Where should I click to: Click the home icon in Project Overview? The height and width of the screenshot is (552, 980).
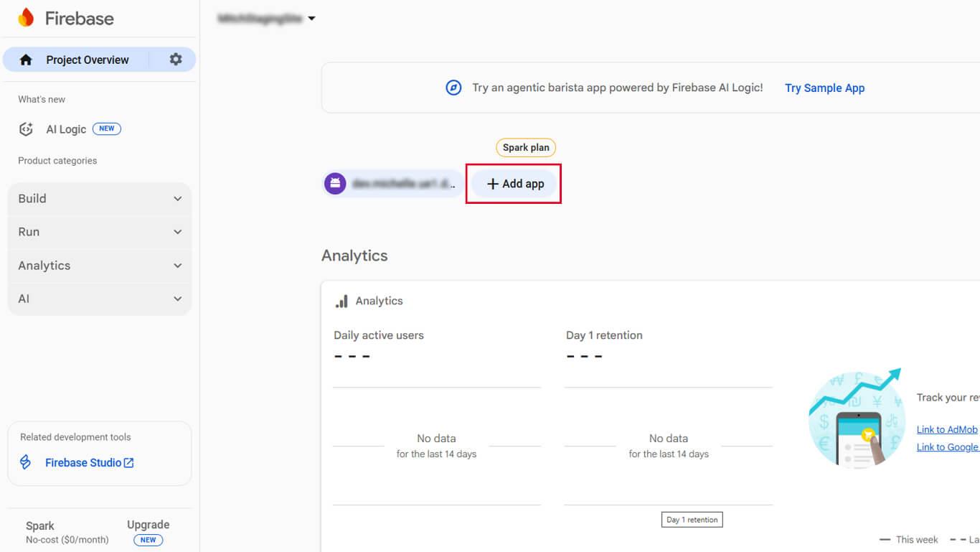point(27,60)
